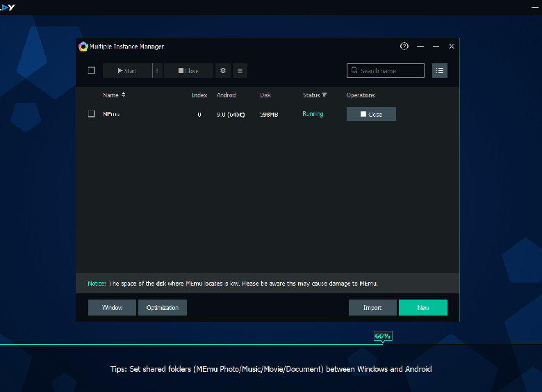The height and width of the screenshot is (392, 542).
Task: Open the Optimization settings
Action: pyautogui.click(x=163, y=308)
